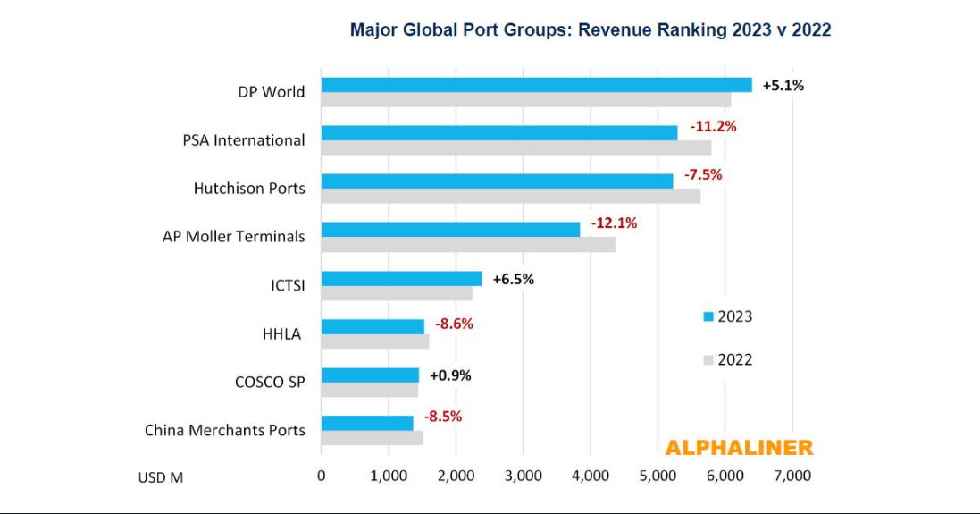
Task: Click the 7,000 tick on the x-axis
Action: 792,476
